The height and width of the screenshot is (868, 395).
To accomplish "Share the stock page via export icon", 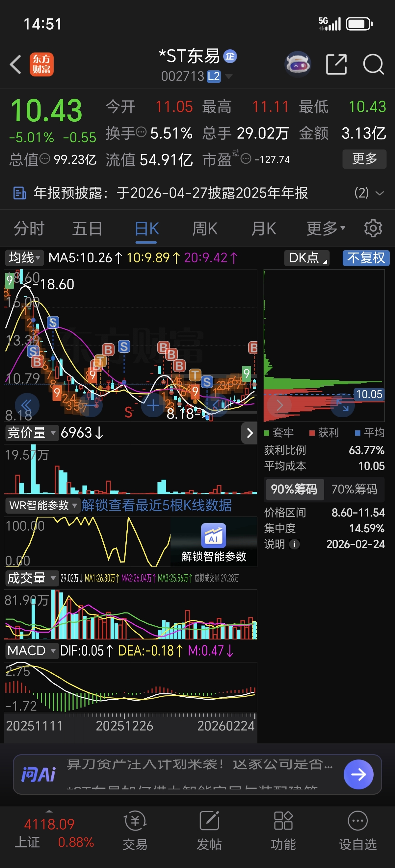I will 336,64.
